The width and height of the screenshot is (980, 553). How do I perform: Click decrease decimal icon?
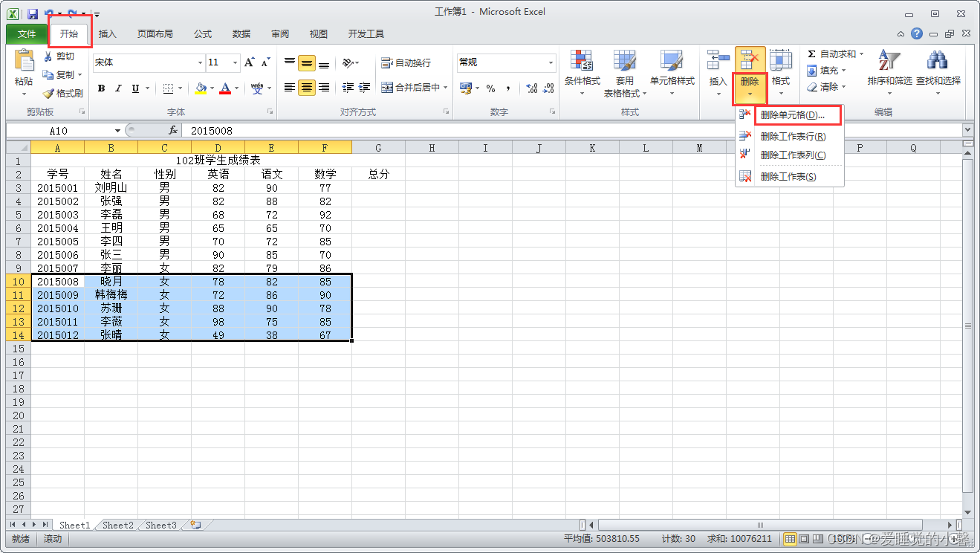(549, 88)
